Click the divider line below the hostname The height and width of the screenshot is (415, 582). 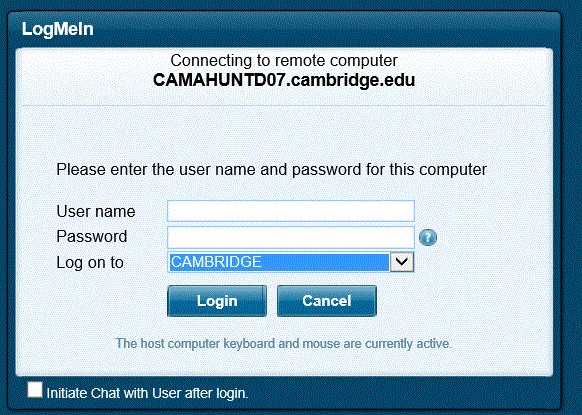click(x=284, y=106)
